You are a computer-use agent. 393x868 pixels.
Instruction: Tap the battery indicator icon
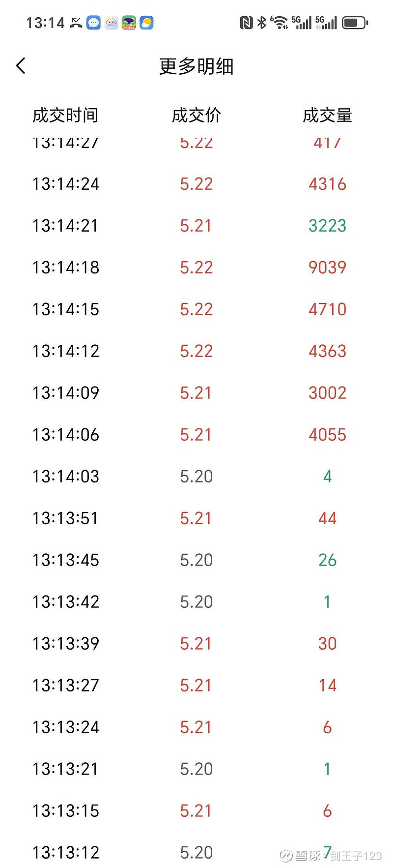coord(355,23)
